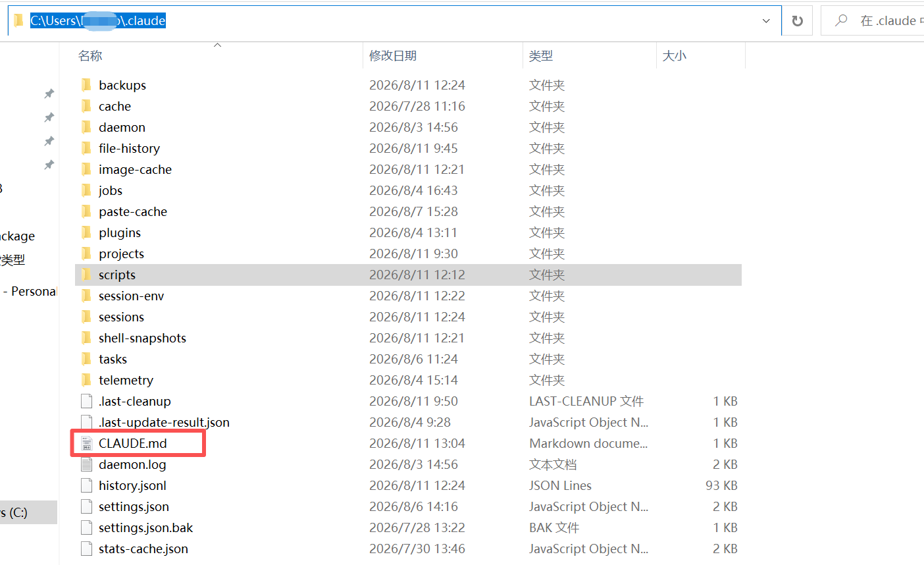924x565 pixels.
Task: Click the Markdown document type cell
Action: click(x=588, y=443)
